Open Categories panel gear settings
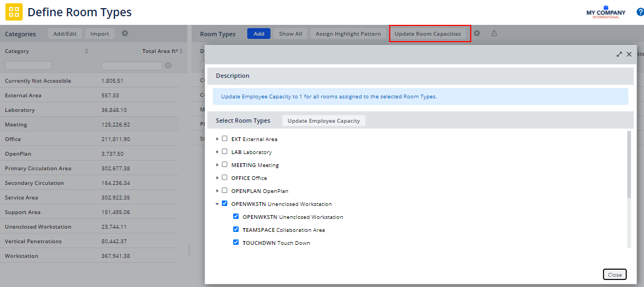 (x=125, y=34)
